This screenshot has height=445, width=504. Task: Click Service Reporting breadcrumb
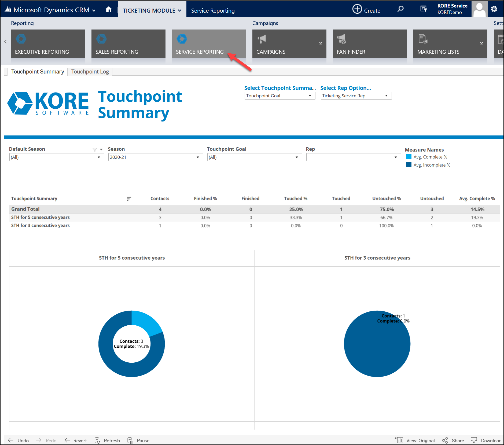point(213,10)
